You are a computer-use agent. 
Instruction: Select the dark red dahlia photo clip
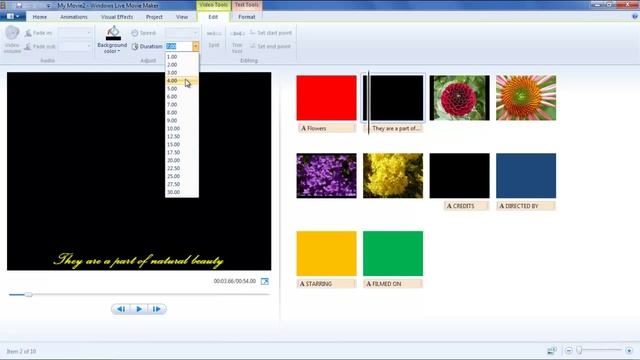pyautogui.click(x=460, y=98)
